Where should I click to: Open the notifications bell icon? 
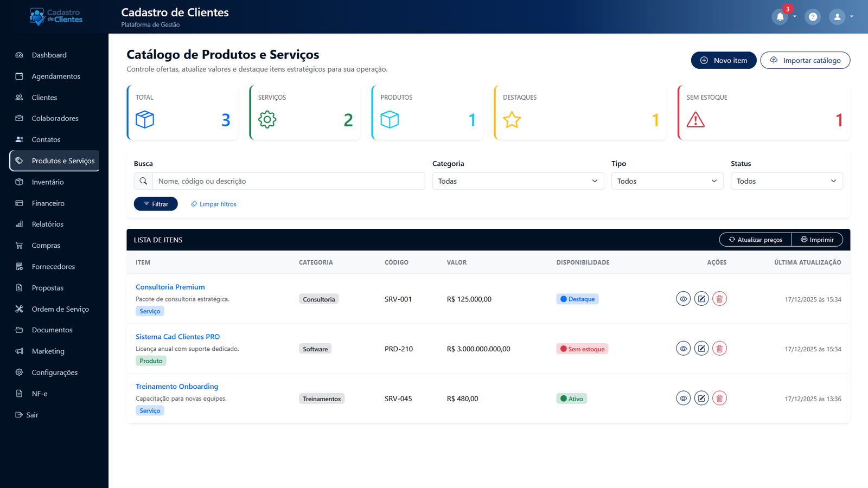click(x=780, y=16)
